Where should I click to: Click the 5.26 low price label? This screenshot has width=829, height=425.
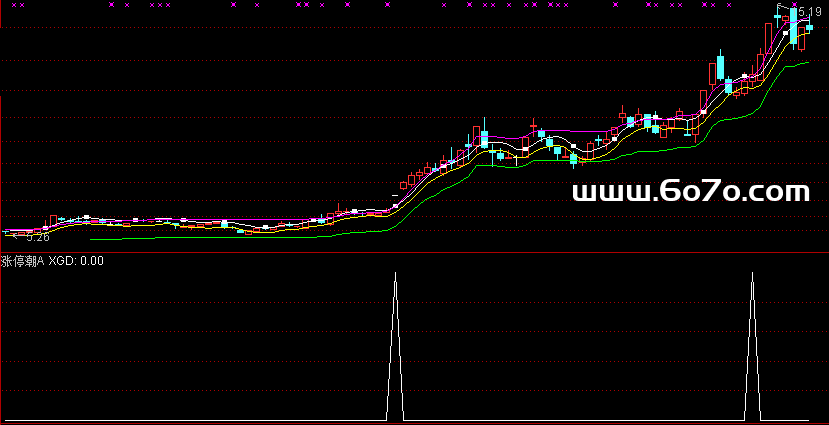coord(37,237)
